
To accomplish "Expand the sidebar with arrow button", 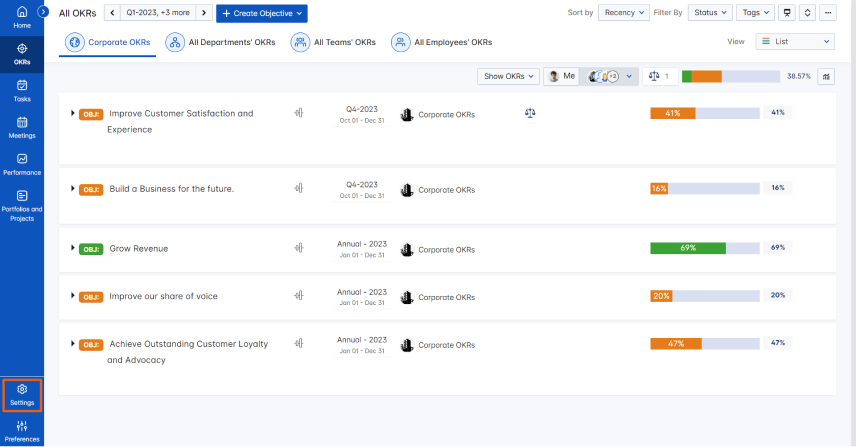I will point(43,11).
